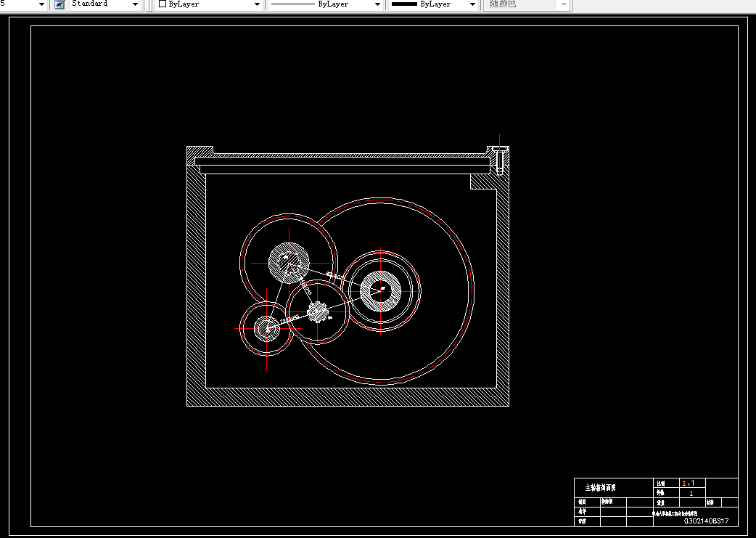Select the 1:1 scale value in title block
This screenshot has height=538, width=756.
pyautogui.click(x=689, y=483)
